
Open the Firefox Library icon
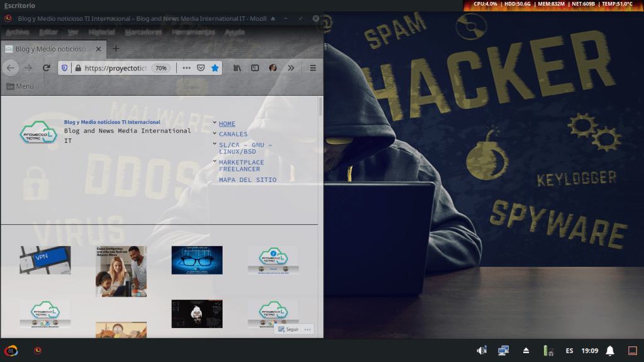[237, 68]
